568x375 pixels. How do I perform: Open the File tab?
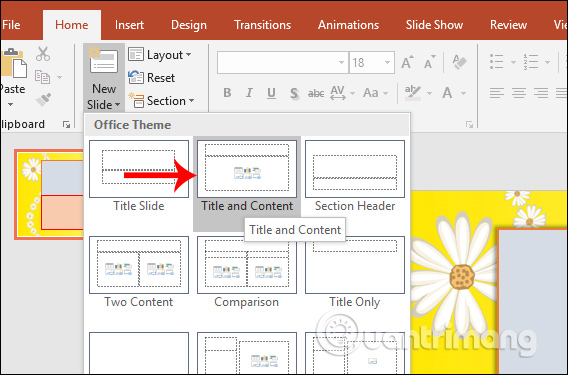pyautogui.click(x=11, y=25)
